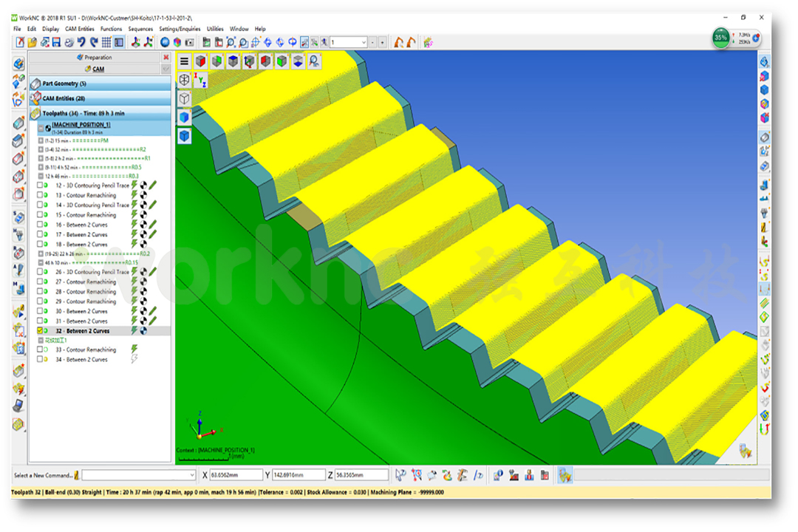The height and width of the screenshot is (532, 798).
Task: Click the camera snapshot icon in the toolbar
Action: (189, 42)
